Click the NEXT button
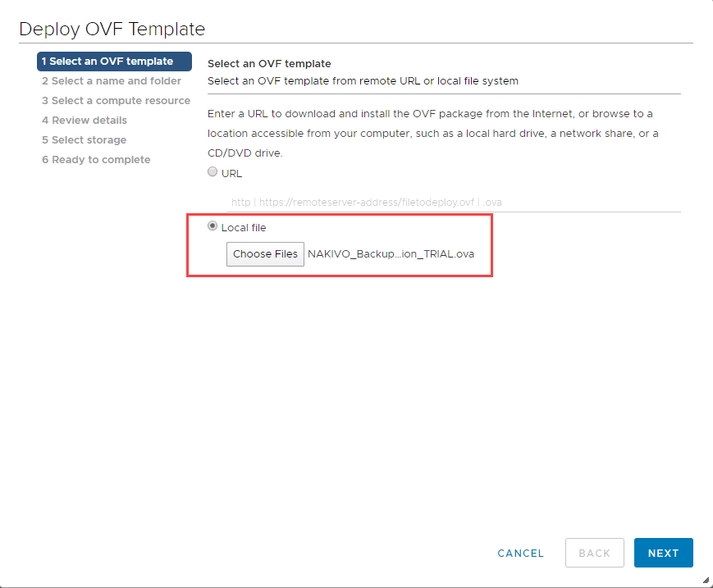The height and width of the screenshot is (588, 713). [663, 553]
